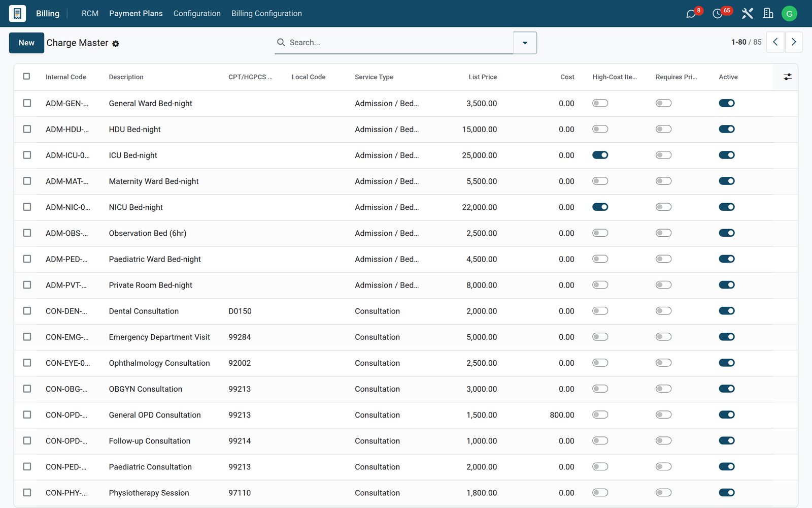Viewport: 812px width, 508px height.
Task: Click the 800.00 cost cell
Action: click(x=562, y=415)
